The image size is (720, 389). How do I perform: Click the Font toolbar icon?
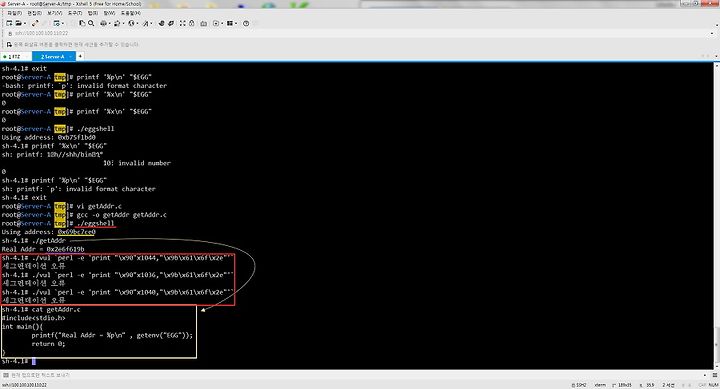point(145,23)
